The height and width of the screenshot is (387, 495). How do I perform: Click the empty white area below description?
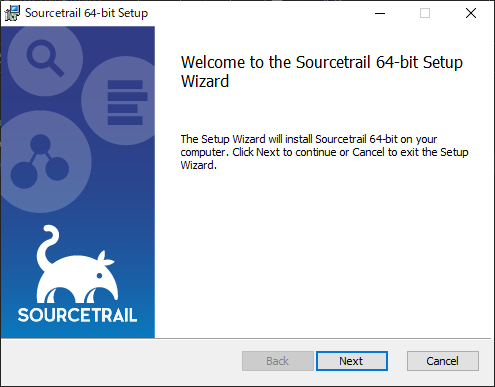323,253
